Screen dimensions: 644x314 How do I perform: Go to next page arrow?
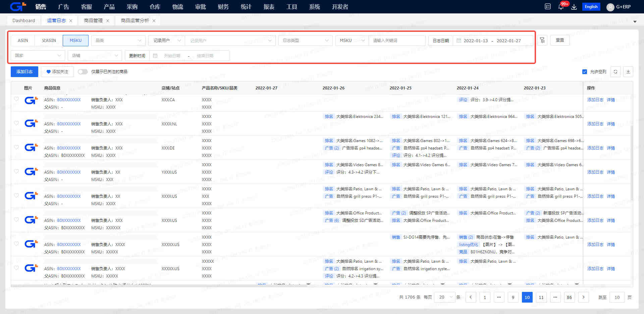pos(584,297)
